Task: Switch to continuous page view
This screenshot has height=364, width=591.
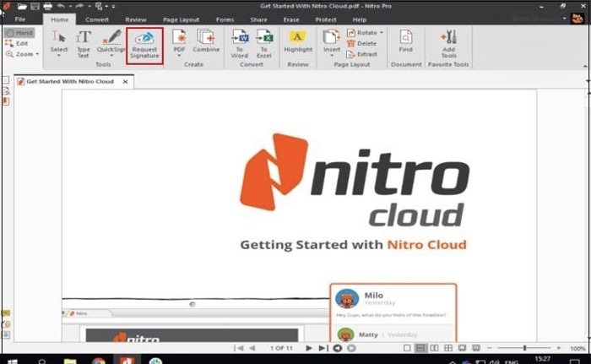Action: (x=420, y=348)
